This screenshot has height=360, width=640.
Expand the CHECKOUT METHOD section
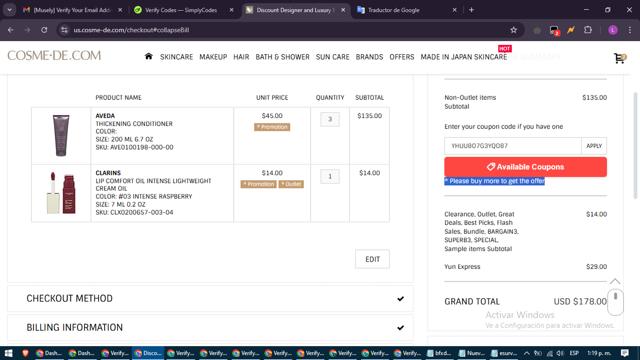tap(210, 298)
